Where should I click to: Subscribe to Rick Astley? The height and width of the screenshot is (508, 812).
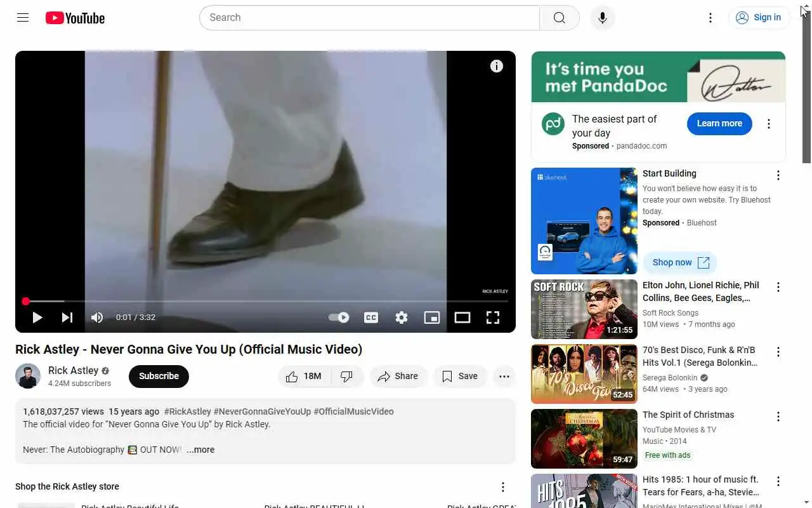(x=159, y=377)
